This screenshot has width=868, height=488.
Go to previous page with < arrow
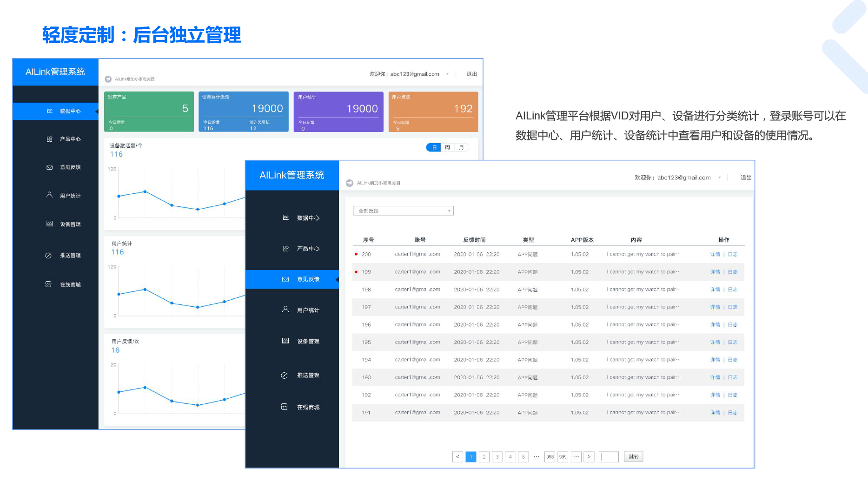coord(457,457)
